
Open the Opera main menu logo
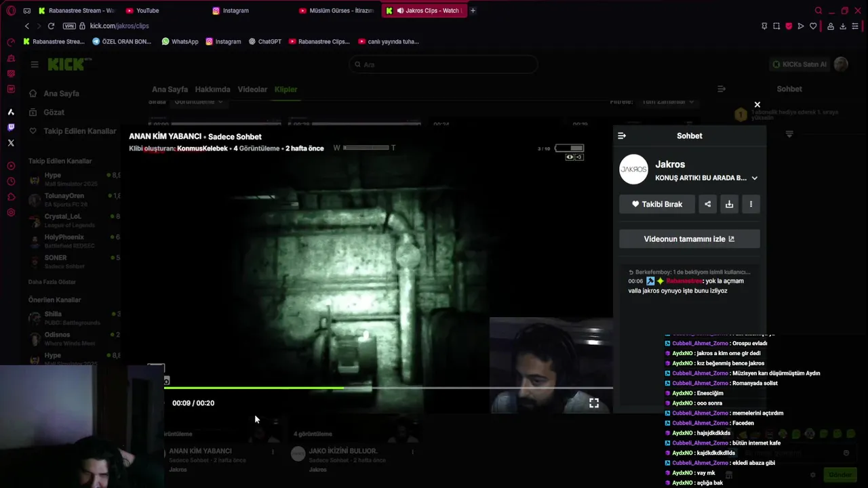(x=11, y=11)
